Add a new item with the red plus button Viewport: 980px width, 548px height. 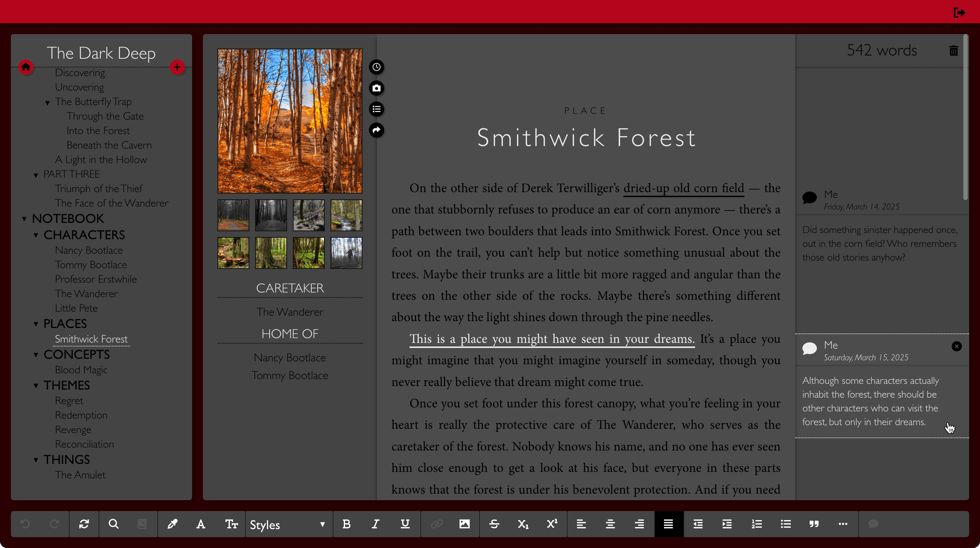(x=177, y=67)
